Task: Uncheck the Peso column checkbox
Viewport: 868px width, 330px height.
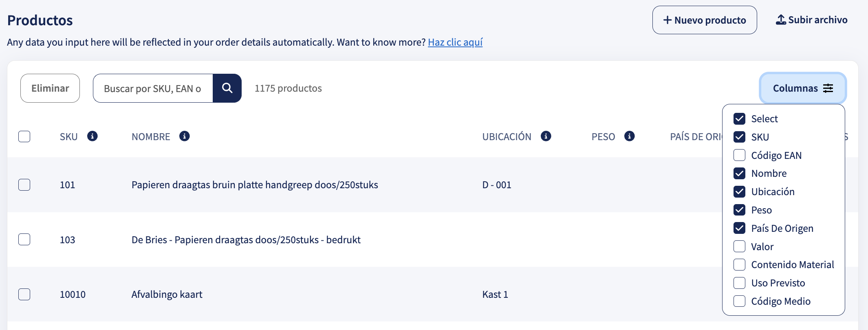Action: pos(740,210)
